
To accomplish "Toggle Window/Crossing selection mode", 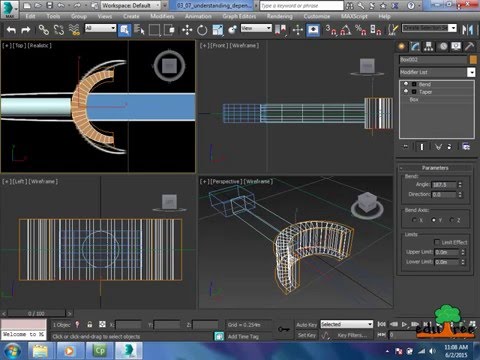I will click(x=170, y=30).
